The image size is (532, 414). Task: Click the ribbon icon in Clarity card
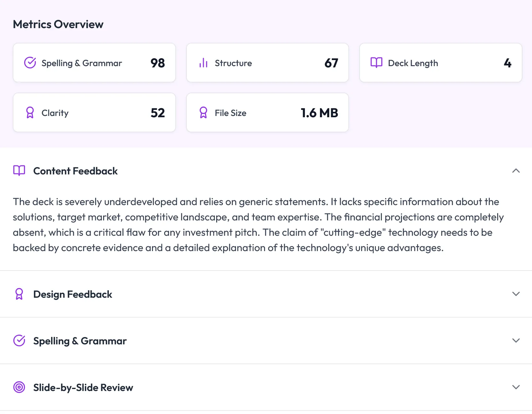(30, 112)
